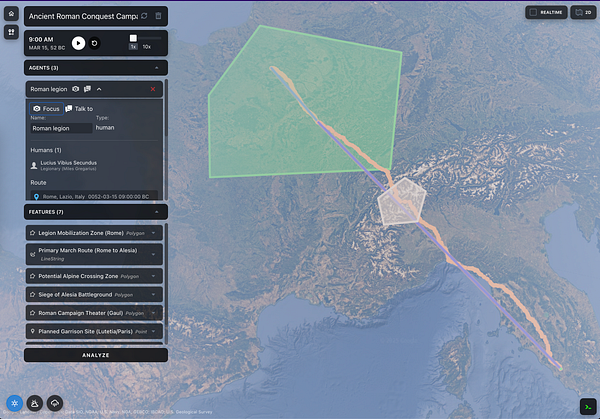Click the Rome, Lazio route waypoint
Viewport: 600px width, 419px height.
tap(94, 196)
